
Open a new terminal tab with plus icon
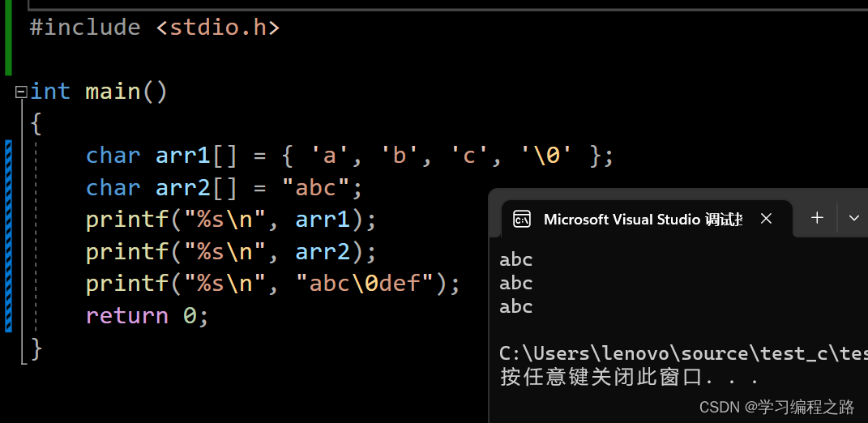pyautogui.click(x=817, y=218)
